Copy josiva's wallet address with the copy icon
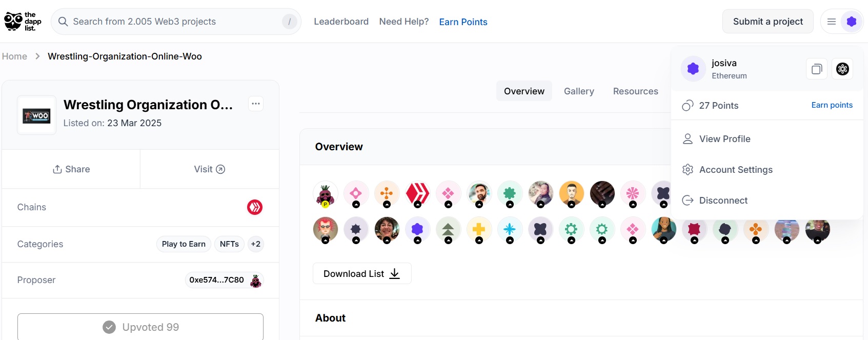The image size is (868, 340). [817, 69]
